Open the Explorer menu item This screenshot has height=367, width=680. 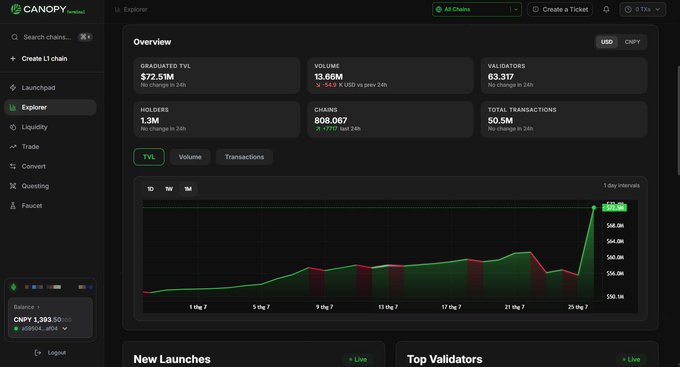click(50, 108)
